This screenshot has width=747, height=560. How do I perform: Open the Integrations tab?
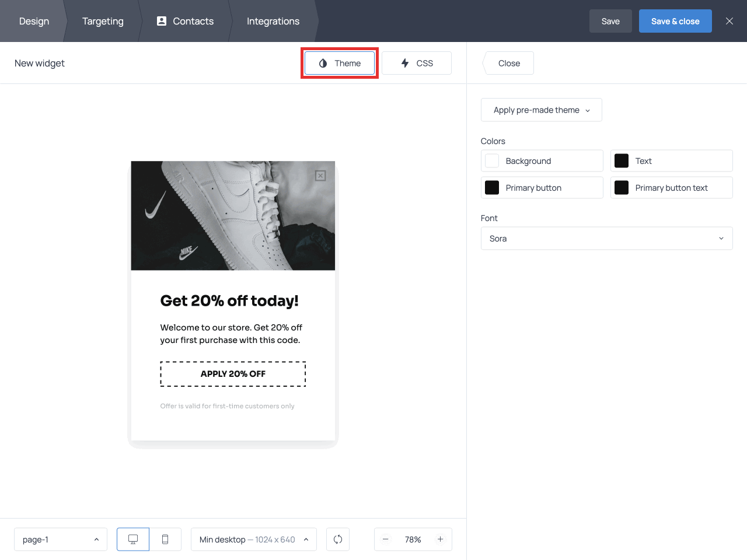pyautogui.click(x=273, y=21)
